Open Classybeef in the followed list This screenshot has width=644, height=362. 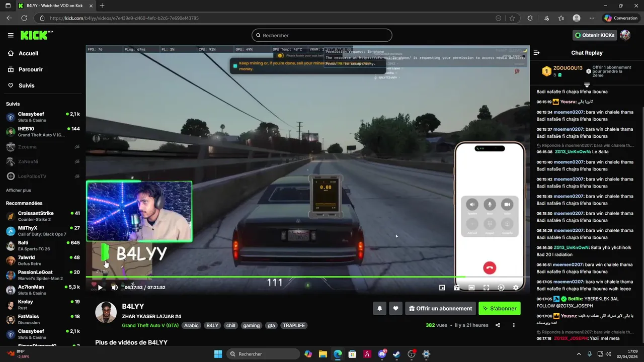[43, 117]
